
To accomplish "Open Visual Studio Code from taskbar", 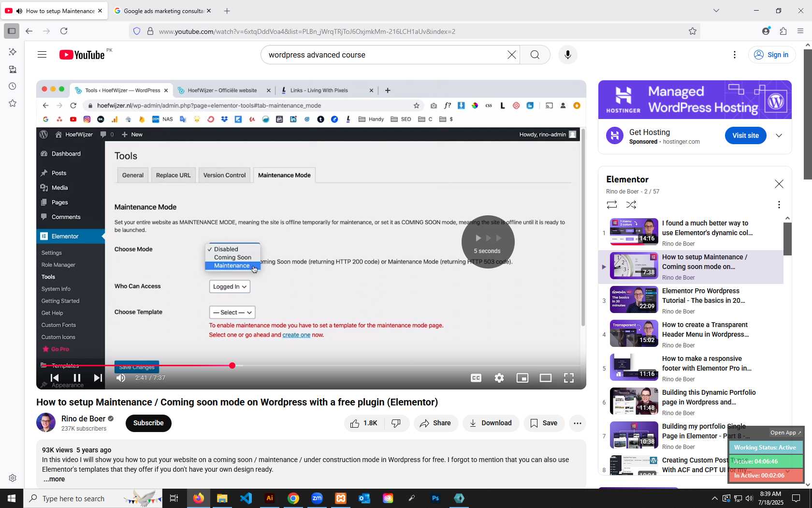I will coord(246,498).
